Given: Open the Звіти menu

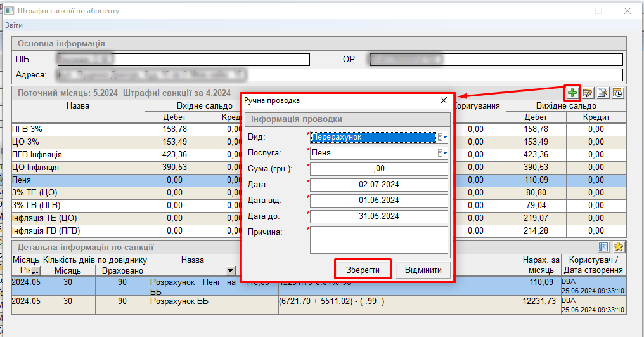Looking at the screenshot, I should pyautogui.click(x=14, y=25).
